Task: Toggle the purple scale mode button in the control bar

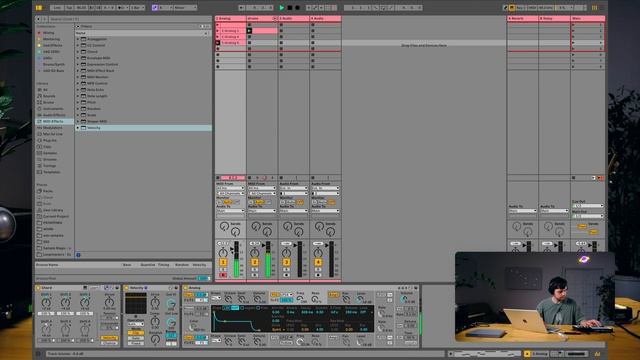Action: click(155, 7)
